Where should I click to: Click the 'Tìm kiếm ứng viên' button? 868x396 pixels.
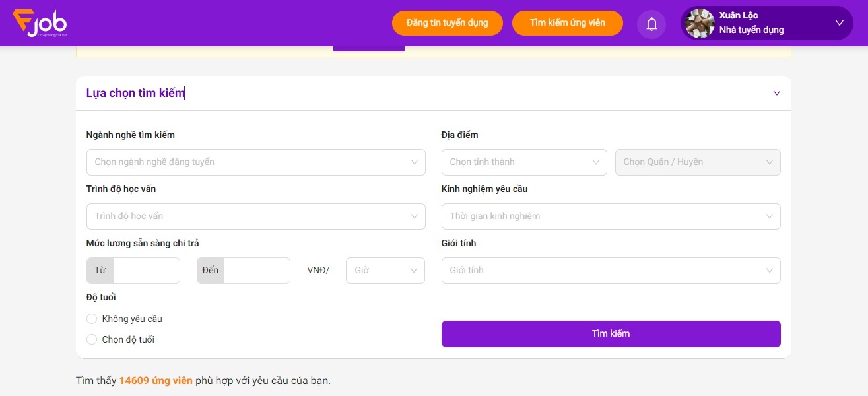[x=567, y=22]
